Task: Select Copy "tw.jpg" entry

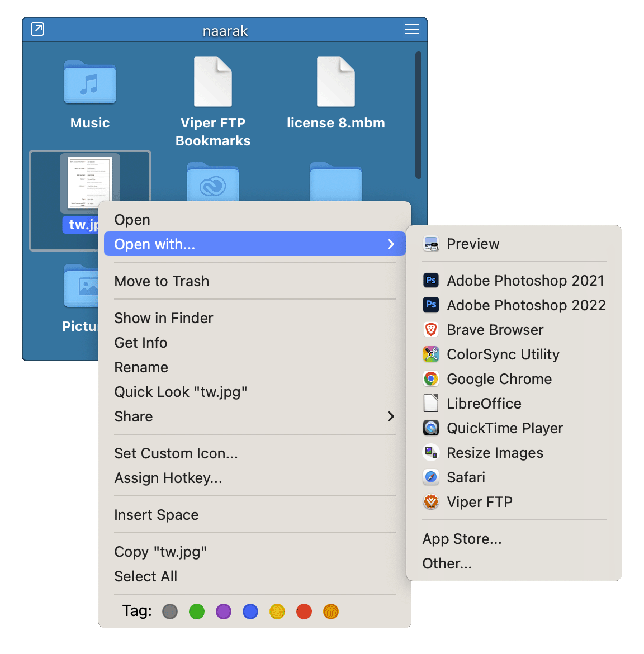Action: click(255, 551)
